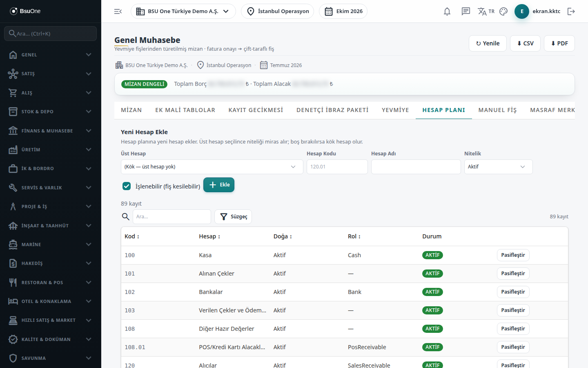
Task: Open the theme palette icon
Action: (x=503, y=11)
